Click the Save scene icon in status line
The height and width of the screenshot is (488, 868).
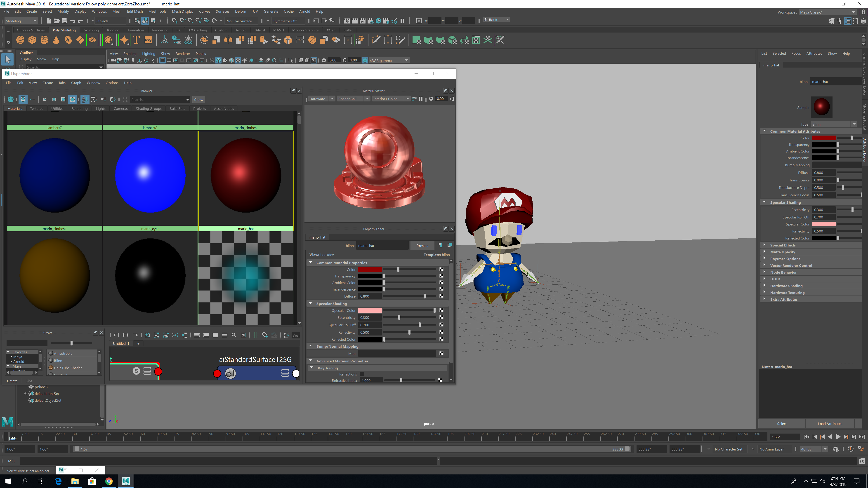[x=64, y=21]
